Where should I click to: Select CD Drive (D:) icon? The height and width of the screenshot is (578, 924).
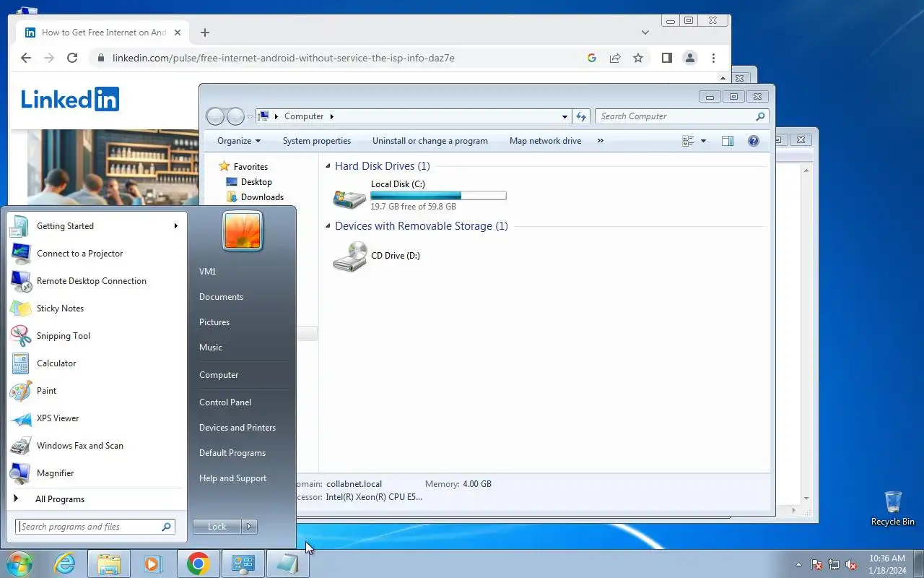tap(349, 256)
